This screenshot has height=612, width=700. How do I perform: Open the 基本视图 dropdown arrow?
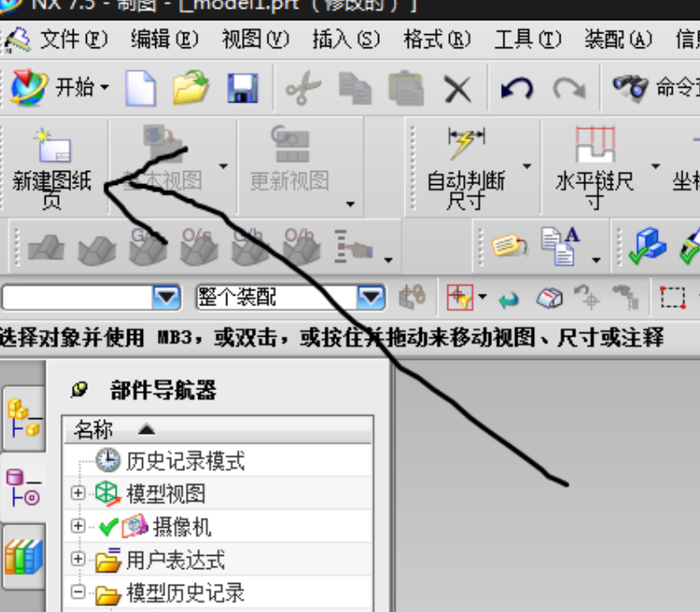click(x=223, y=167)
